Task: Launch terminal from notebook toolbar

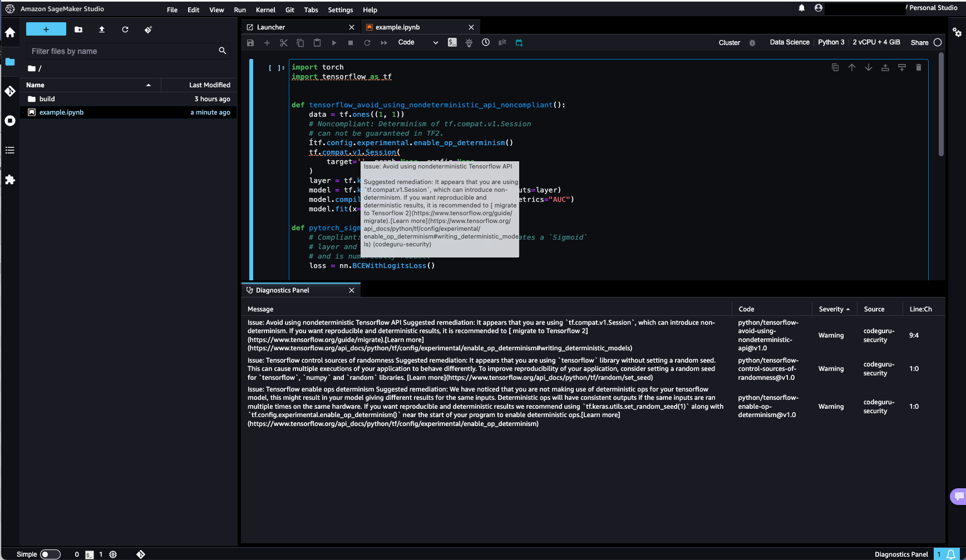Action: pos(452,43)
